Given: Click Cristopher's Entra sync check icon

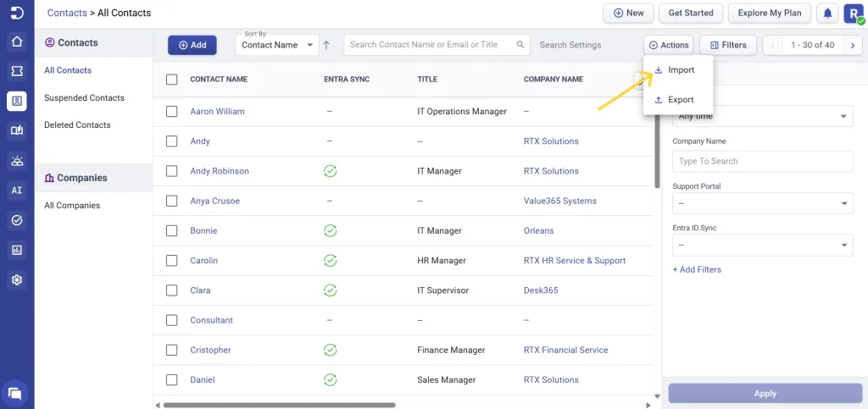Looking at the screenshot, I should (x=330, y=351).
